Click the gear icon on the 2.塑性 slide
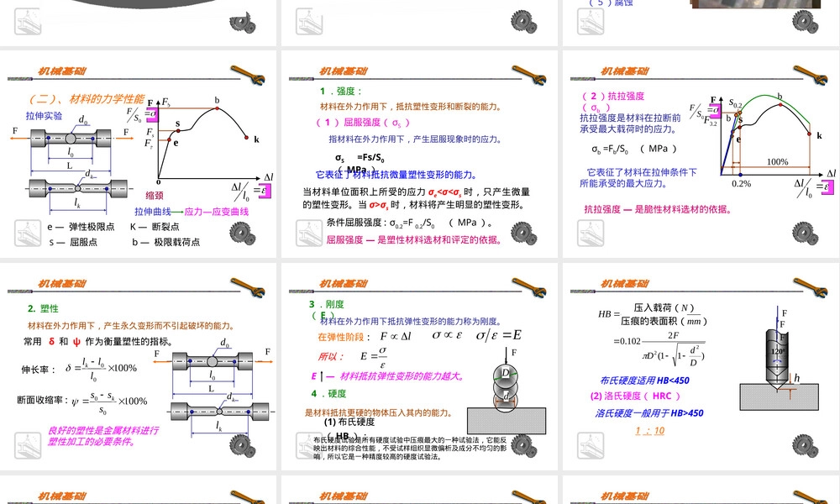Screen dimensions: 840x504 243,445
